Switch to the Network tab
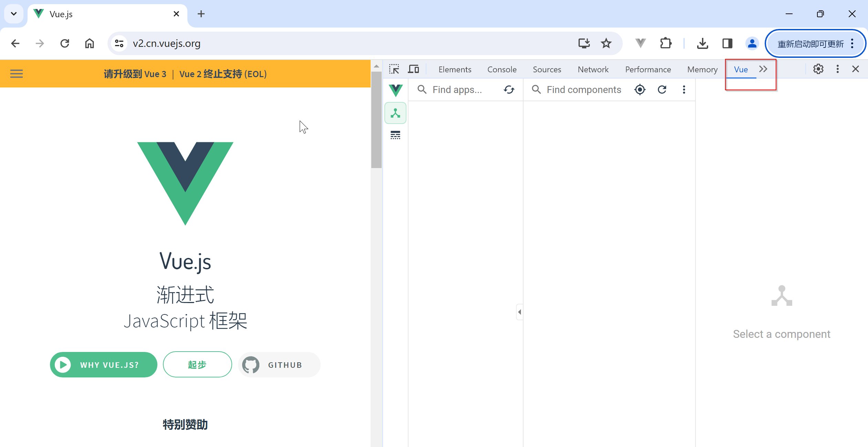The width and height of the screenshot is (868, 447). (x=593, y=70)
